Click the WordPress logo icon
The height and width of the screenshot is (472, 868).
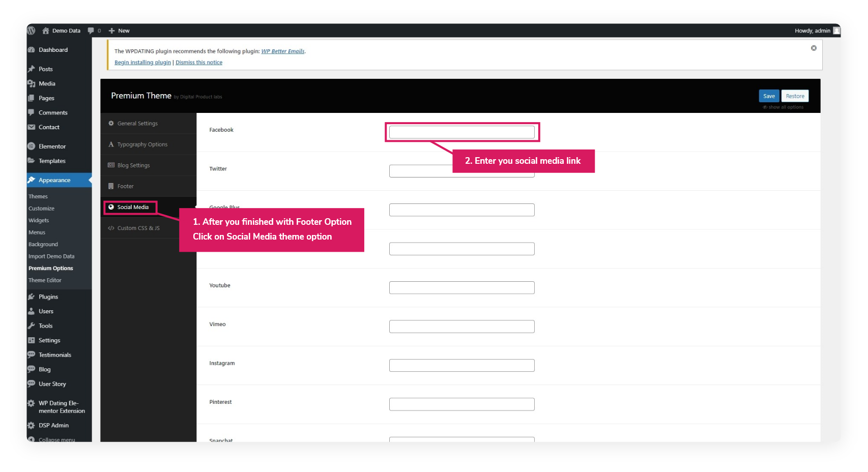(31, 31)
